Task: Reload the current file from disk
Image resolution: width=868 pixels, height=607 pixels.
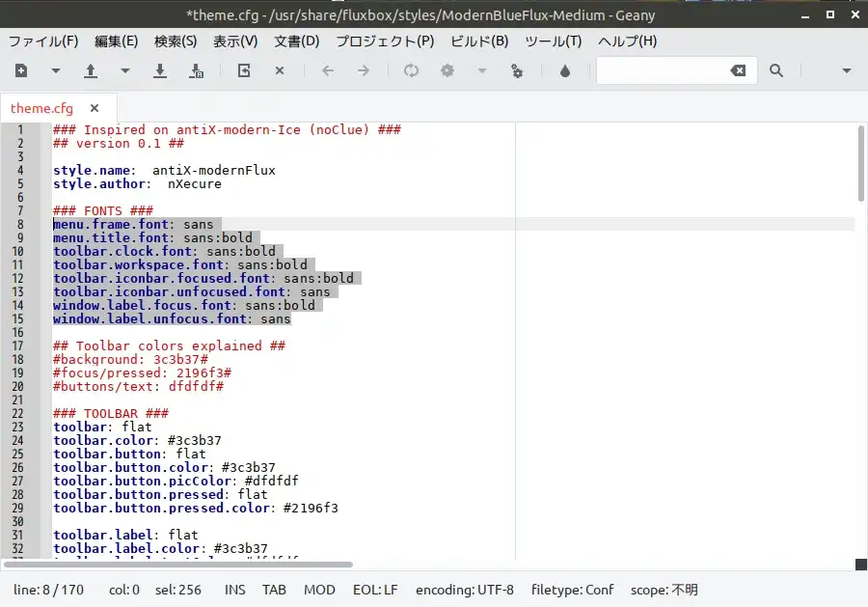Action: pyautogui.click(x=244, y=70)
